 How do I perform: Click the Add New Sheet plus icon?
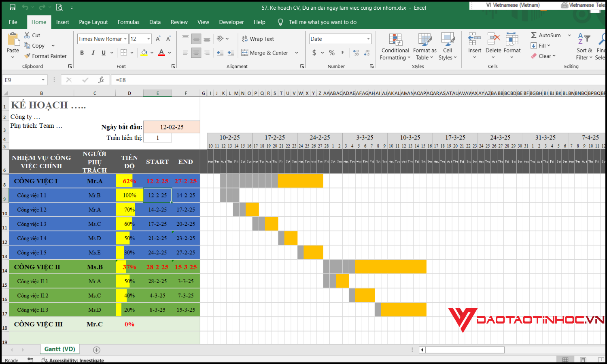click(x=97, y=350)
